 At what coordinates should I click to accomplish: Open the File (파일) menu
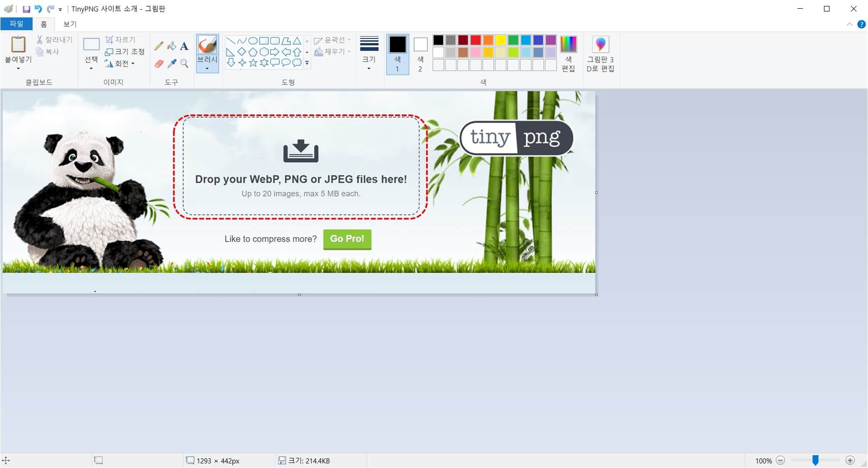click(x=16, y=24)
